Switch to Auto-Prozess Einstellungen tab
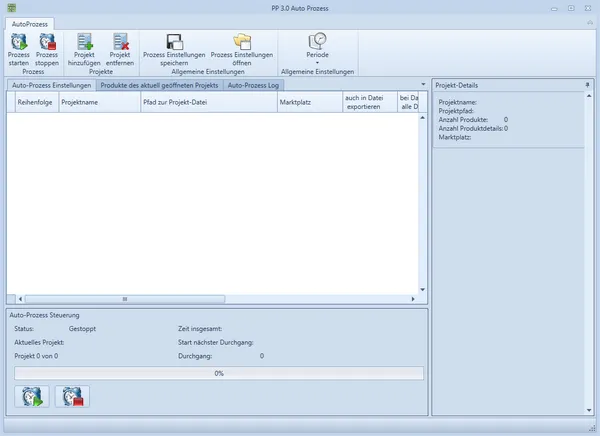Viewport: 600px width, 436px height. click(51, 85)
